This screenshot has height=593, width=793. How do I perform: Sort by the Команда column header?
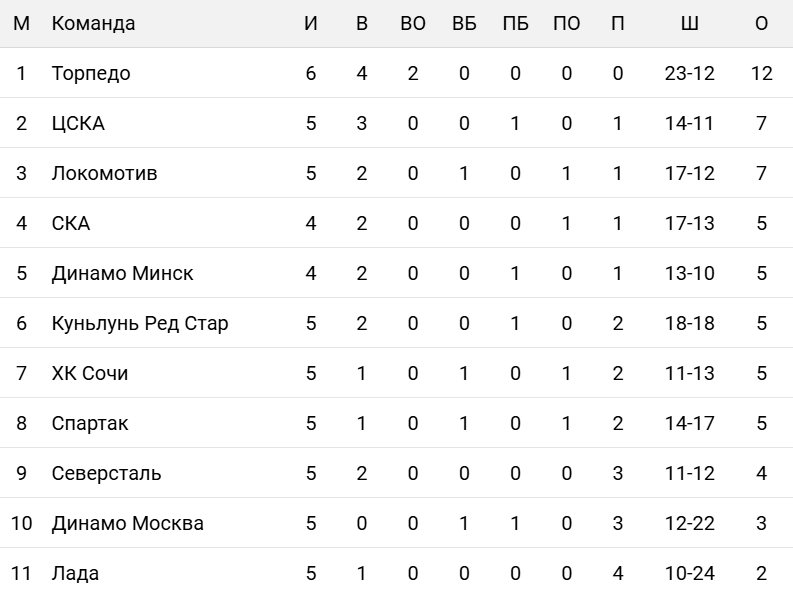(x=93, y=23)
